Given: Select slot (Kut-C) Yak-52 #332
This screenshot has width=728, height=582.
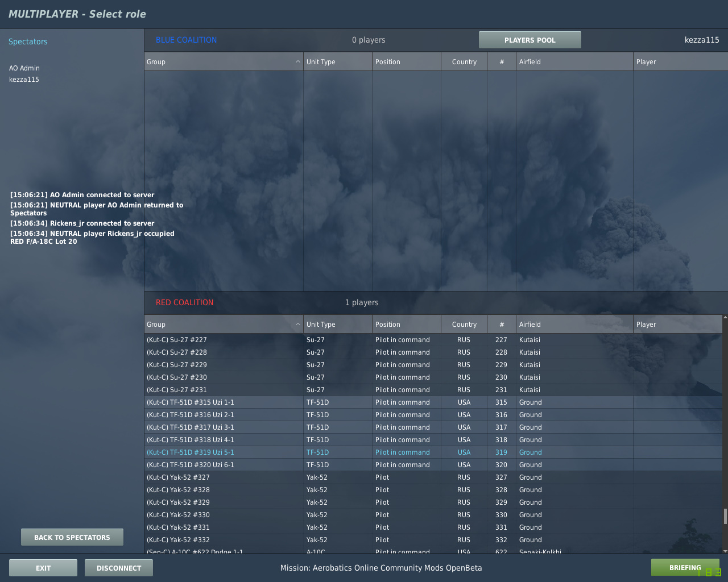Looking at the screenshot, I should (x=433, y=540).
